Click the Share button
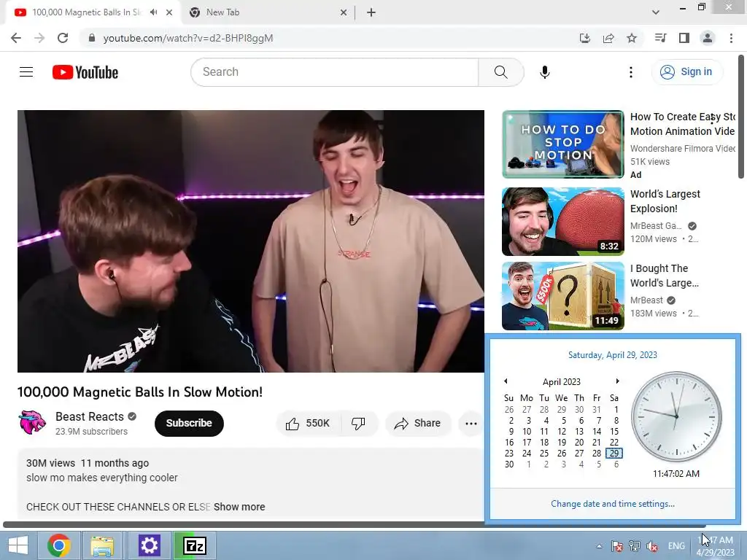The height and width of the screenshot is (560, 747). point(417,424)
